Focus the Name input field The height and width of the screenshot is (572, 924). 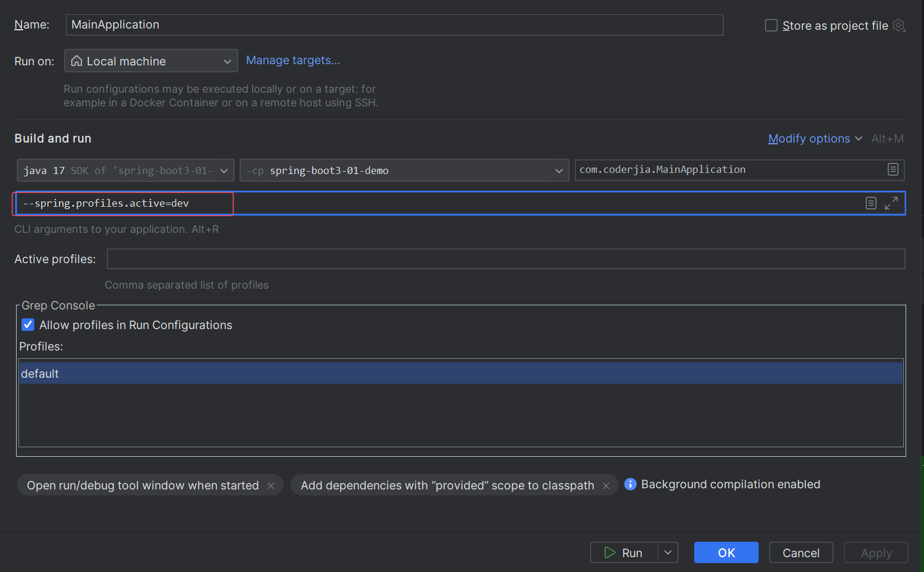(x=395, y=25)
